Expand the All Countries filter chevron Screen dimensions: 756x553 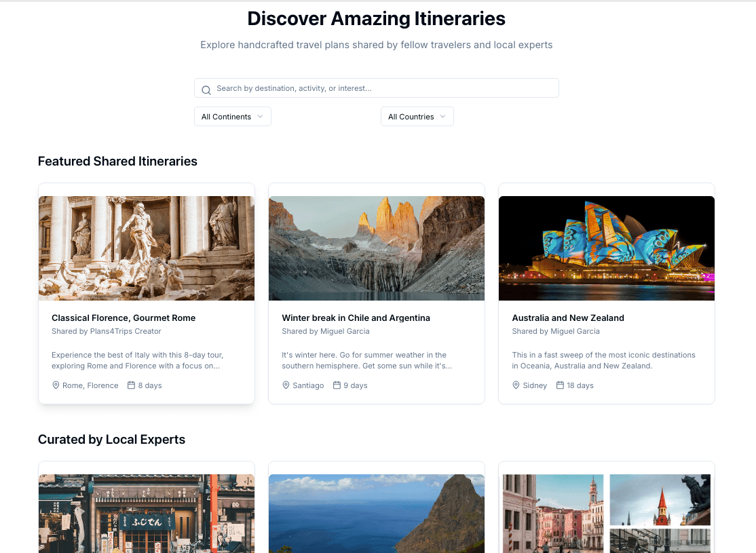tap(445, 116)
